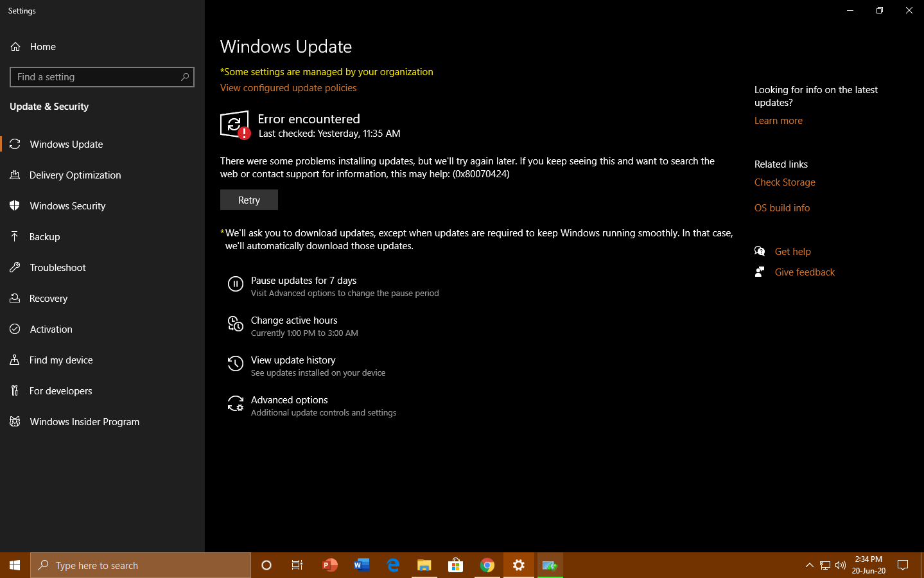
Task: Click the Settings gear on taskbar
Action: pyautogui.click(x=519, y=565)
